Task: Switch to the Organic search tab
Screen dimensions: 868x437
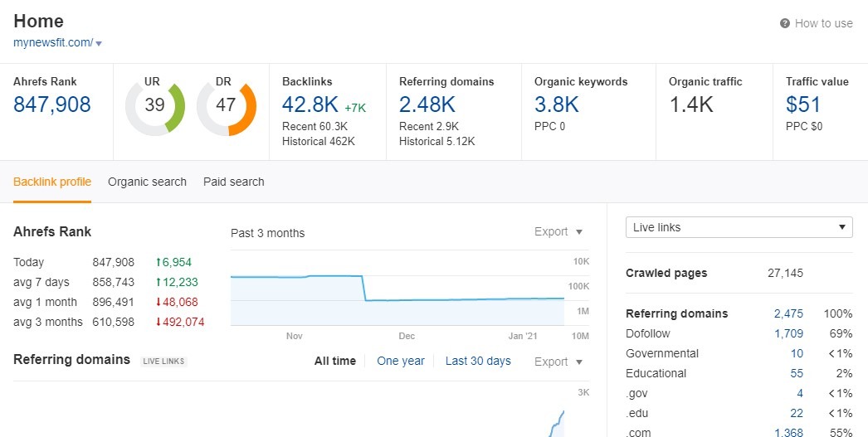Action: point(147,182)
